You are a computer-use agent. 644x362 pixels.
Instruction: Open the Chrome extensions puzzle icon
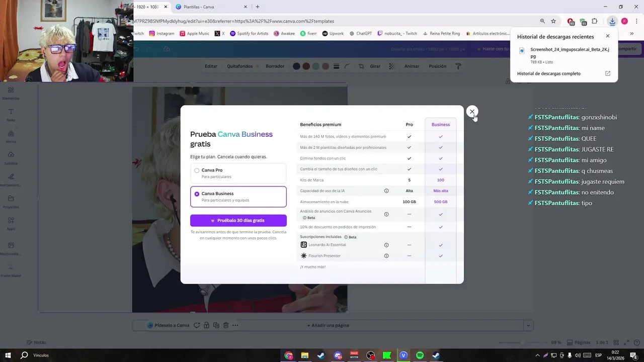click(595, 21)
